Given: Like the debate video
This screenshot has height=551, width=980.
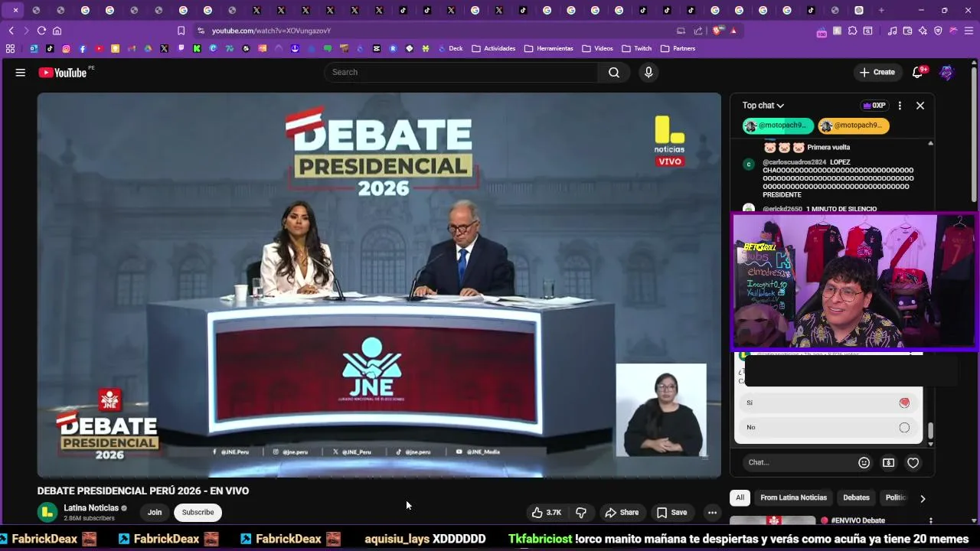Looking at the screenshot, I should (547, 513).
